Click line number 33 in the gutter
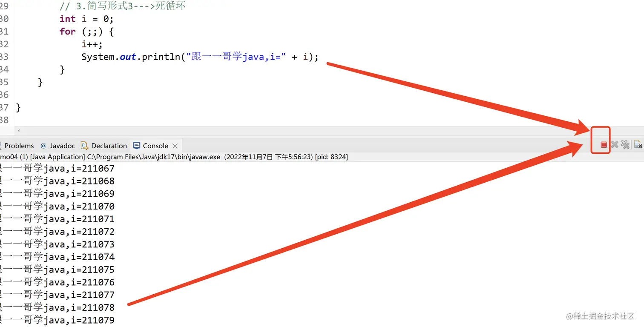644x330 pixels. coord(4,57)
